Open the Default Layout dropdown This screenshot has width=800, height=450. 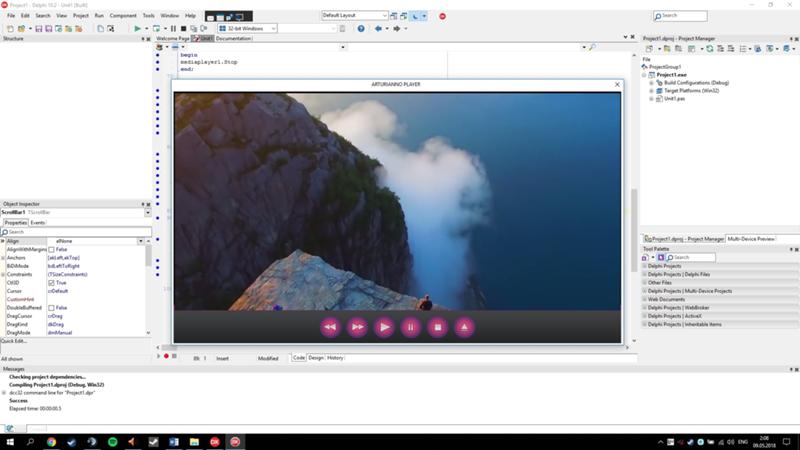click(384, 15)
